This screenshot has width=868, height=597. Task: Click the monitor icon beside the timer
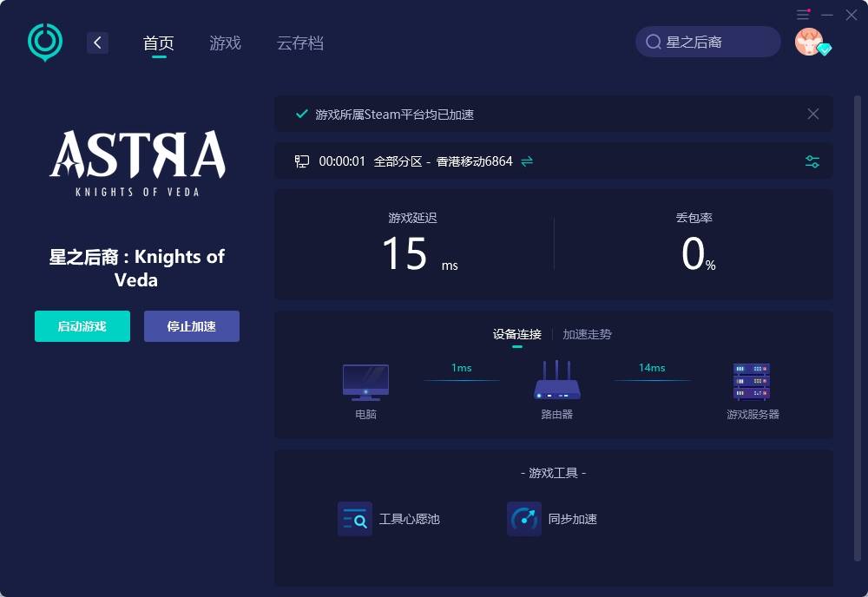point(302,161)
